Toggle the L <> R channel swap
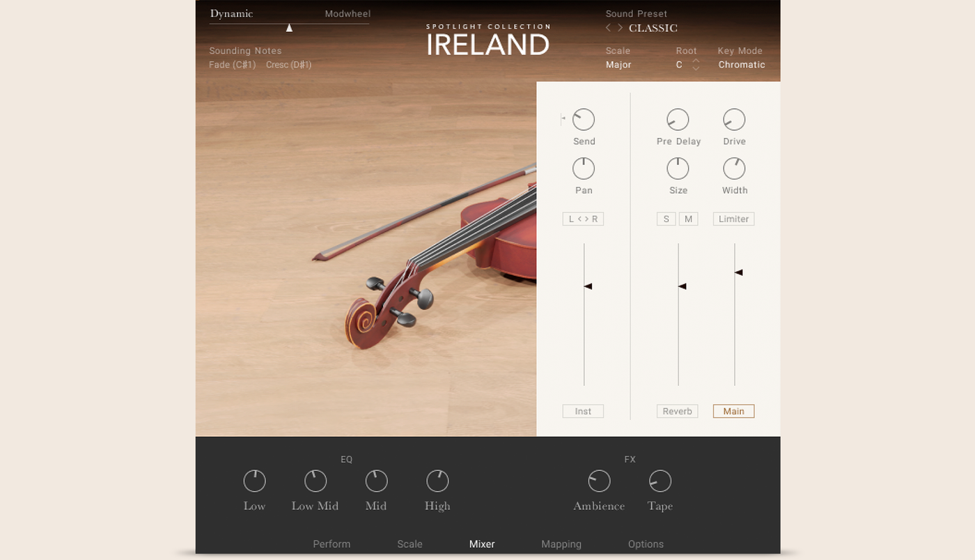Image resolution: width=975 pixels, height=560 pixels. 583,219
